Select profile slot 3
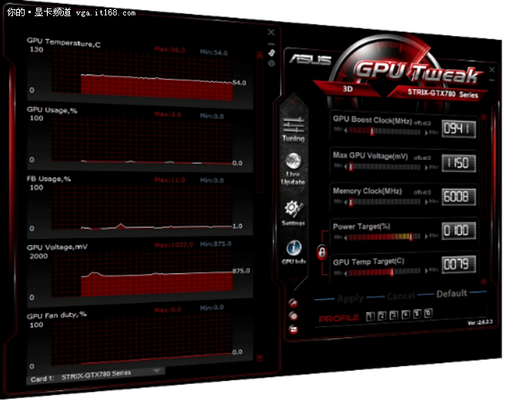Screen dimensions: 515x420 394,315
